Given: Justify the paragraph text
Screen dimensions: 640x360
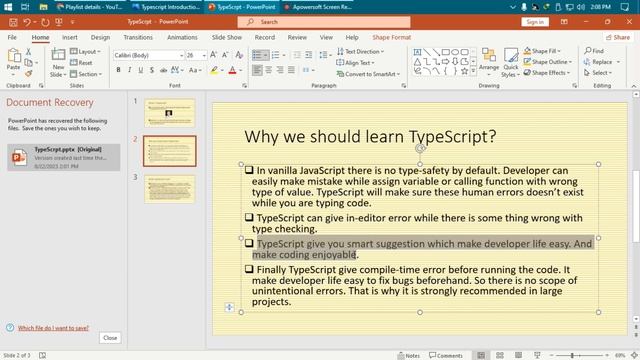Looking at the screenshot, I should coord(291,70).
